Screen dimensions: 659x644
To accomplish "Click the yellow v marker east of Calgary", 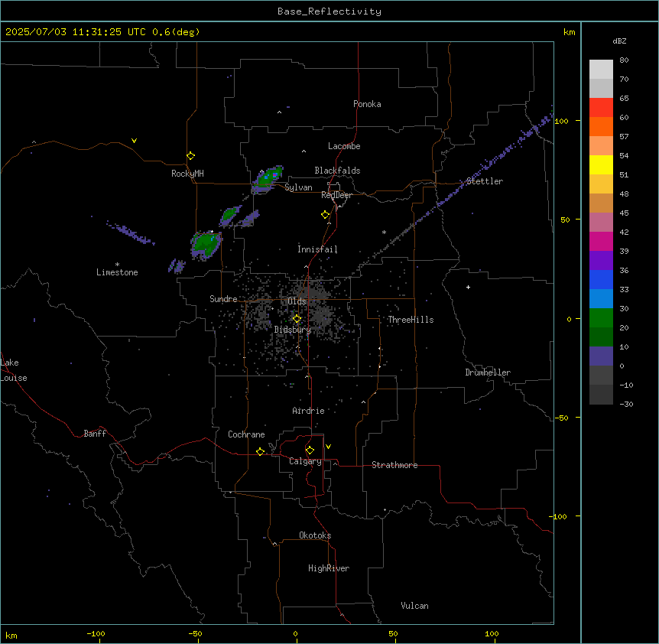I will pyautogui.click(x=328, y=447).
